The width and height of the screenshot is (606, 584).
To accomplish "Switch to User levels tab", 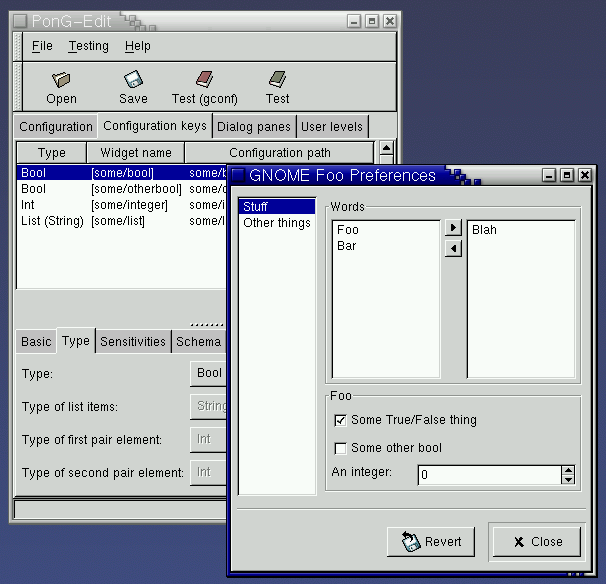I will (x=332, y=127).
